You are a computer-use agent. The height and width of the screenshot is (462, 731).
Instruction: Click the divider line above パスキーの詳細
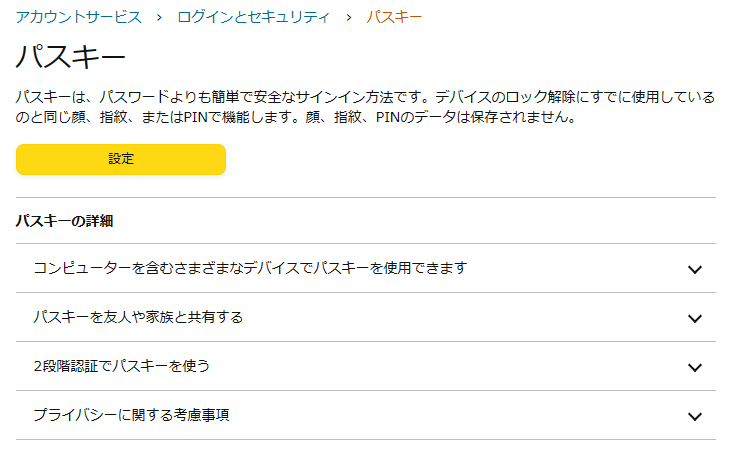[x=366, y=198]
